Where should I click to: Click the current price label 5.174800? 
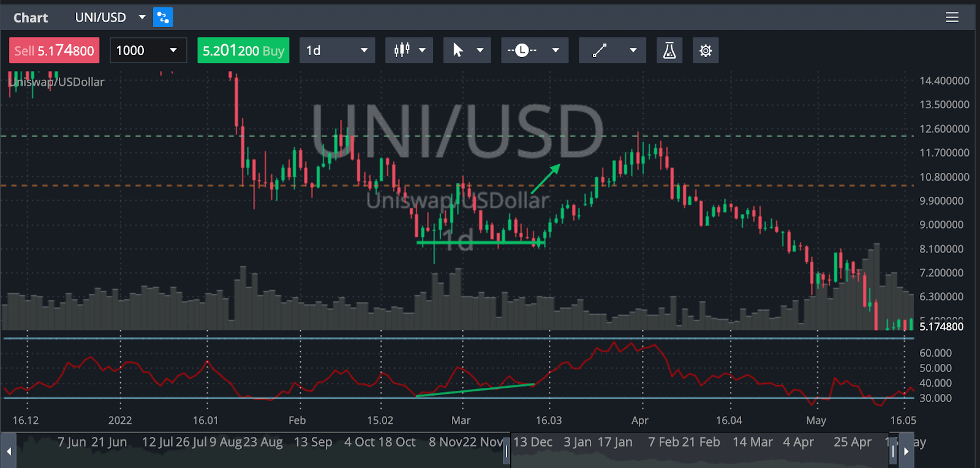tap(941, 326)
